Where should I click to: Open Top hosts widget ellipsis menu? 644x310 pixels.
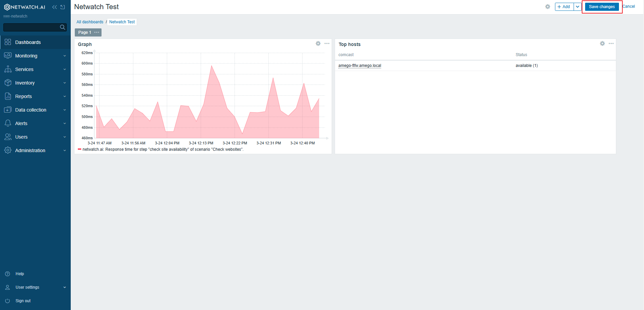click(x=611, y=44)
